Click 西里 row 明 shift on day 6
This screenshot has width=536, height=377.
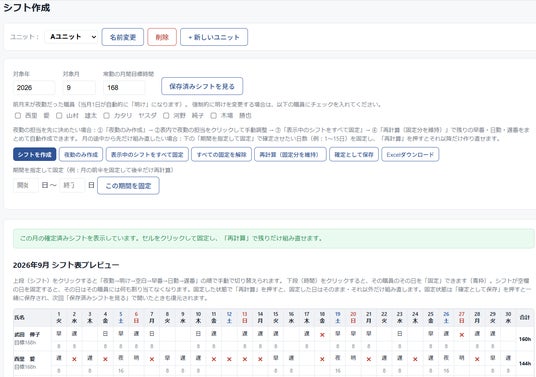(136, 358)
